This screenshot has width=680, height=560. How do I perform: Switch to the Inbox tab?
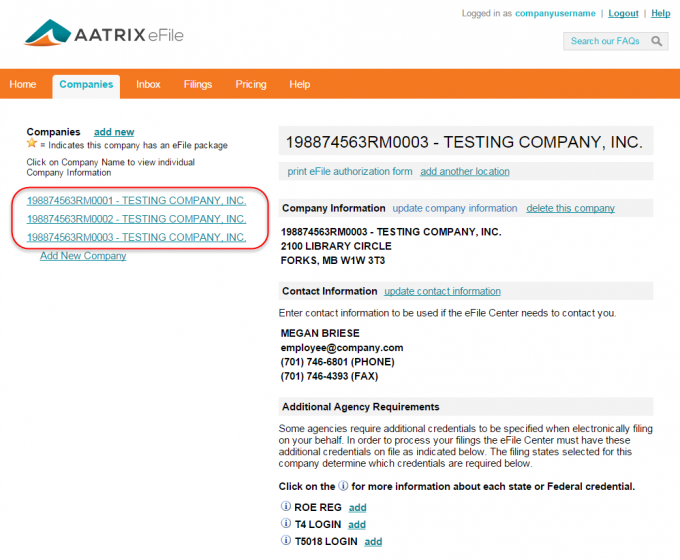point(148,85)
